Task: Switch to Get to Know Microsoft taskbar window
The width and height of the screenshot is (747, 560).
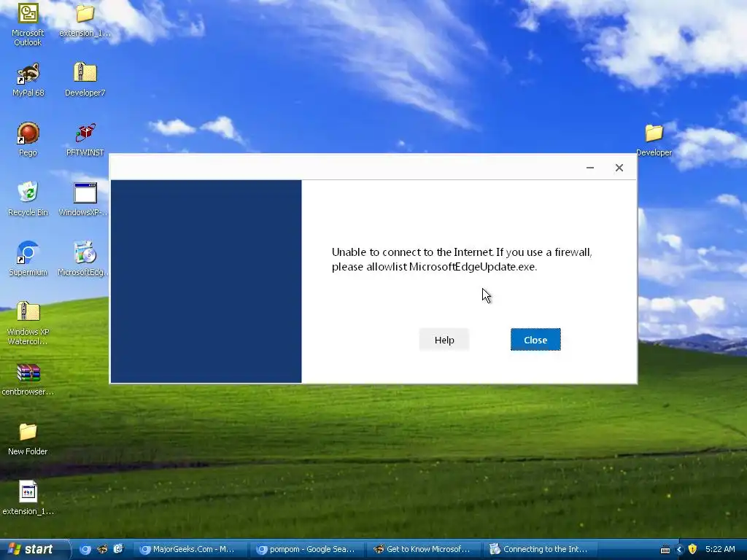Action: click(x=424, y=550)
